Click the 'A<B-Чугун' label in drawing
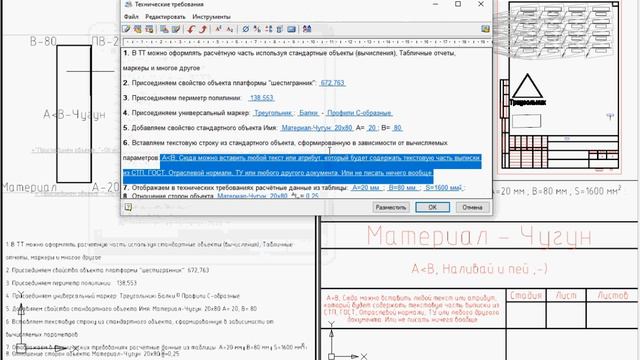This screenshot has width=640, height=360. coord(74,115)
